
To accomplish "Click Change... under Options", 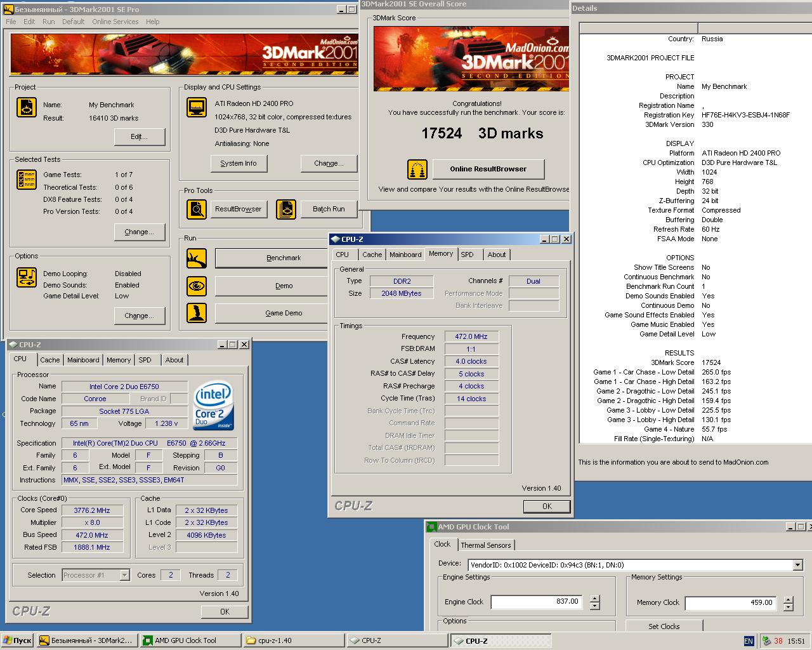I will [140, 315].
